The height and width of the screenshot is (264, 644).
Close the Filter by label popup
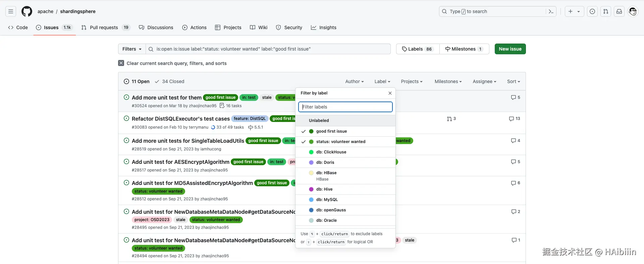(390, 93)
